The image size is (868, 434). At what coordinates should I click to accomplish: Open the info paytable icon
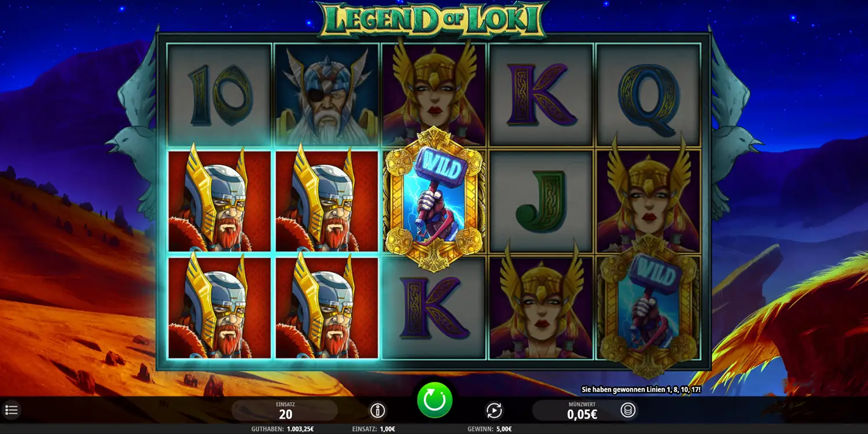pos(378,411)
